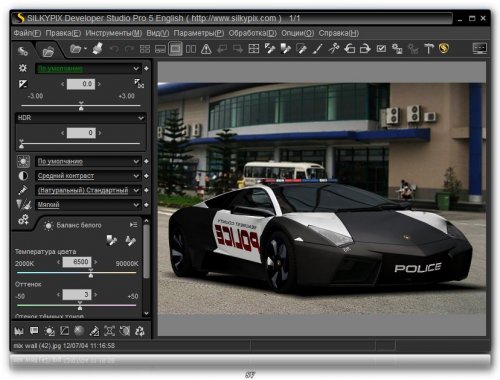
Task: Increase the HDR value with right arrow
Action: click(100, 133)
